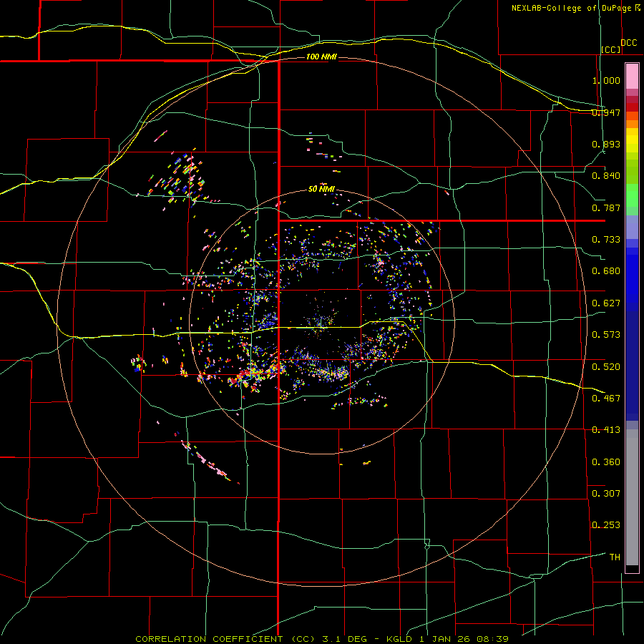Screen dimensions: 644x644
Task: Click the 0.893 legend value
Action: point(606,144)
